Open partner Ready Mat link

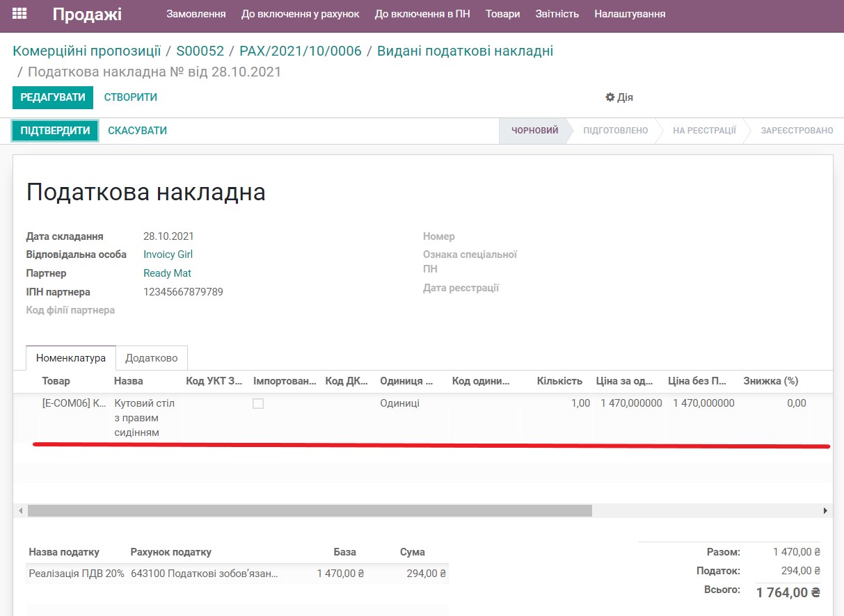(167, 273)
